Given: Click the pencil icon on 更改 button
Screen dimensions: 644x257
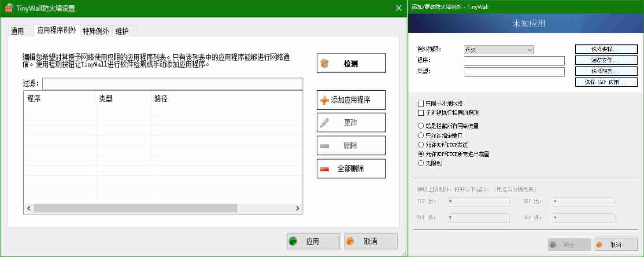Looking at the screenshot, I should coord(324,123).
